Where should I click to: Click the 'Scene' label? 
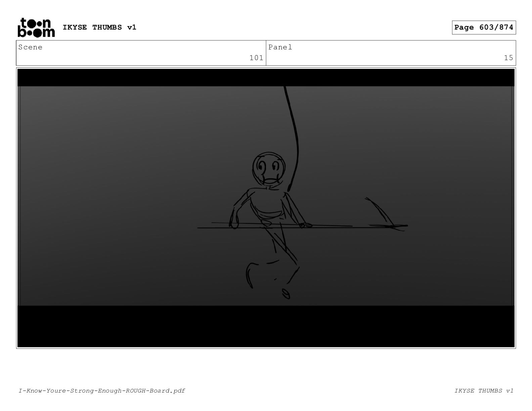click(x=30, y=47)
